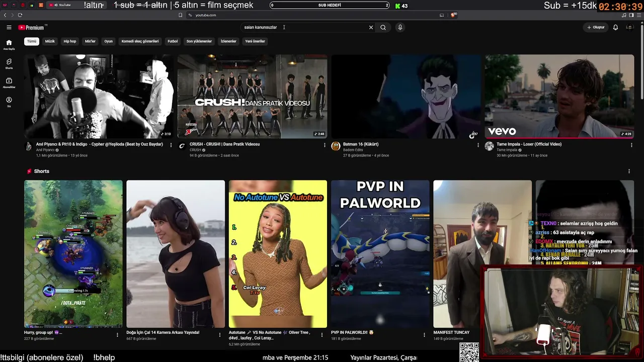
Task: Open the account avatar menu
Action: 629,28
